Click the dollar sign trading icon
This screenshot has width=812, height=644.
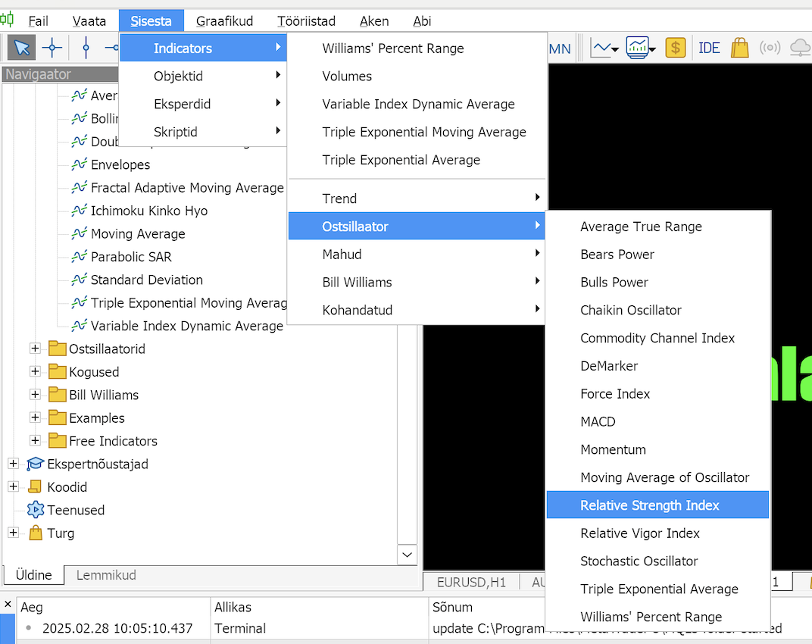[676, 48]
